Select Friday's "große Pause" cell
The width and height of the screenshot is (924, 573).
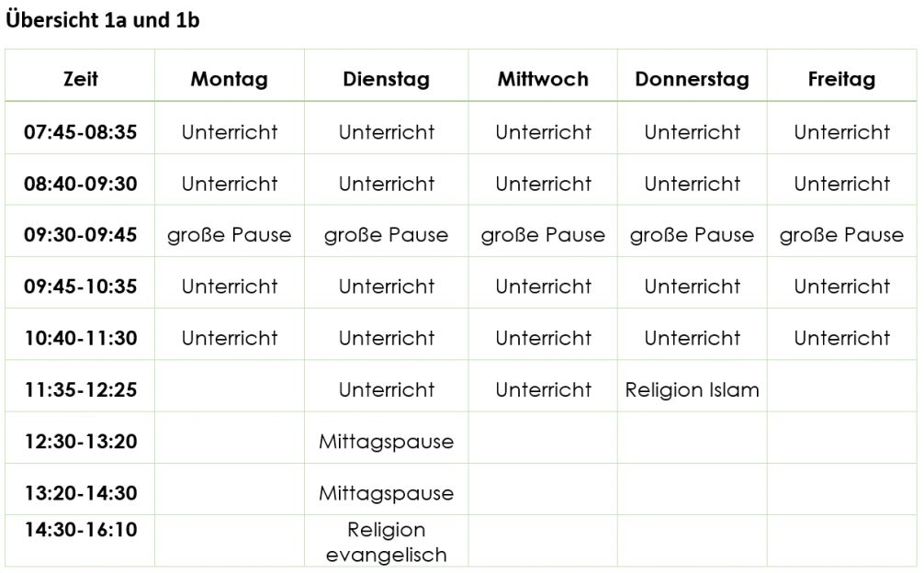tap(841, 235)
